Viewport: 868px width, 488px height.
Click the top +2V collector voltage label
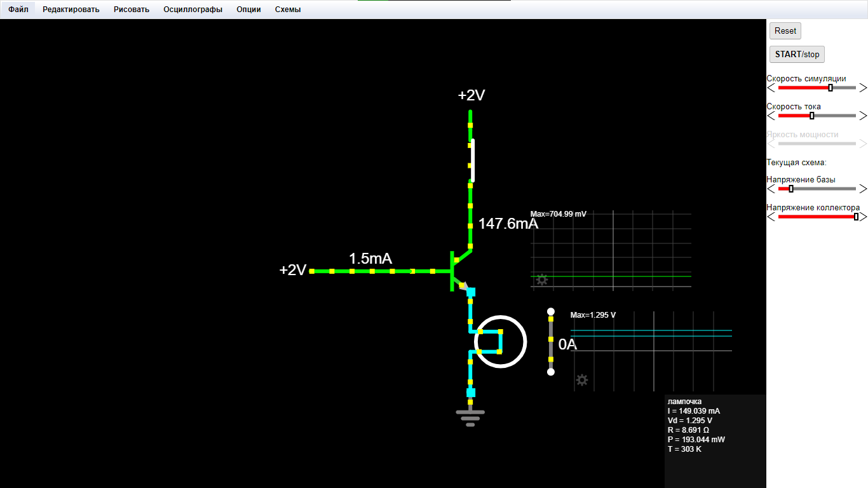pyautogui.click(x=471, y=95)
